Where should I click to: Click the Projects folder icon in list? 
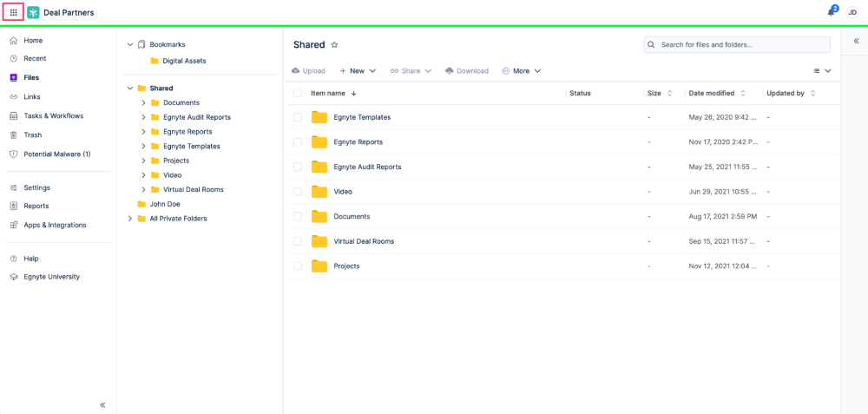click(x=319, y=266)
